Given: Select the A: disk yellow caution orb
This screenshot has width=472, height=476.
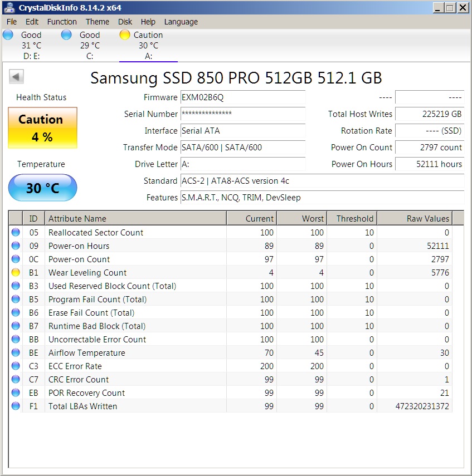Looking at the screenshot, I should tap(125, 35).
